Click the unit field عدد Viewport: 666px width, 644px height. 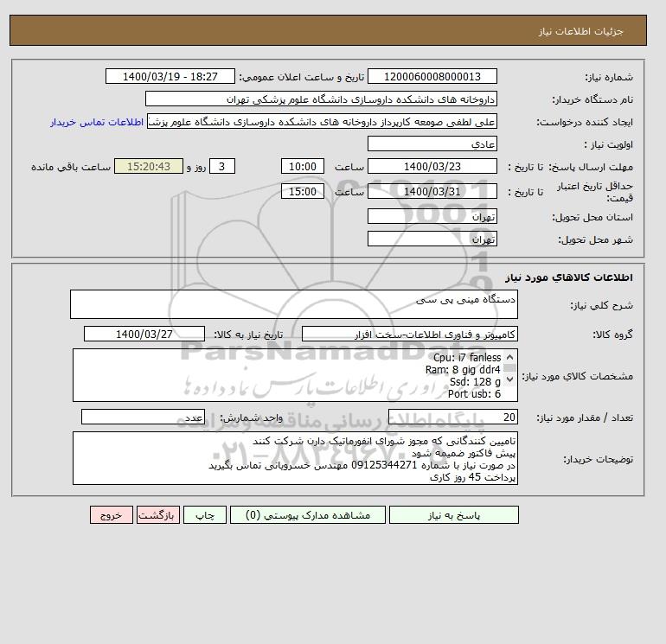click(143, 417)
